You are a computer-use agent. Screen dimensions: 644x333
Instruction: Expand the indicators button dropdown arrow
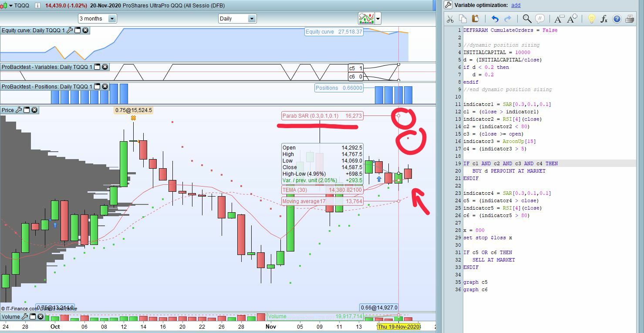378,18
